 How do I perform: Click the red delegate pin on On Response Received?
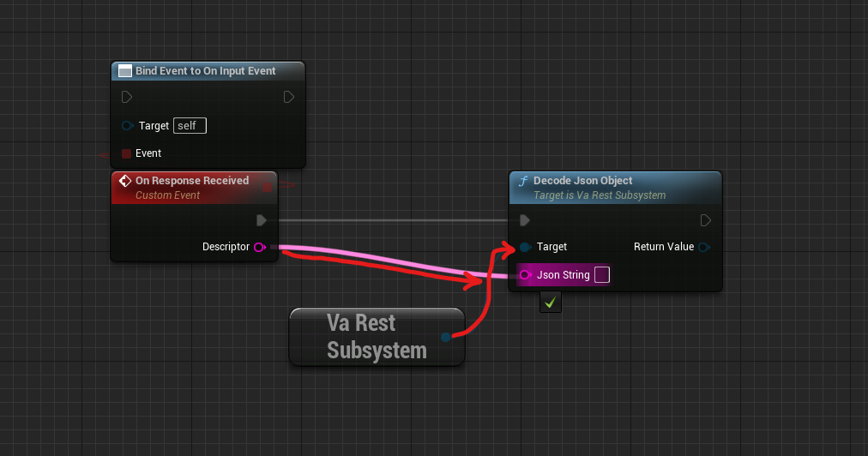(268, 185)
